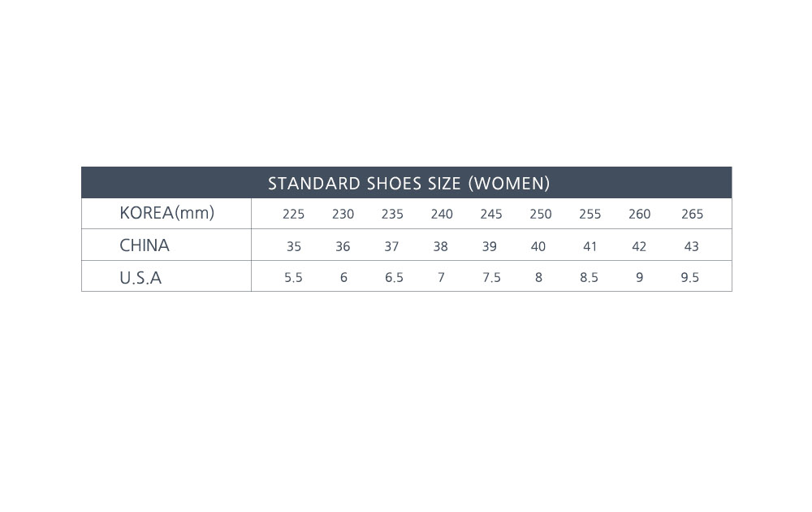
Task: Click China size 43 value
Action: pos(691,246)
